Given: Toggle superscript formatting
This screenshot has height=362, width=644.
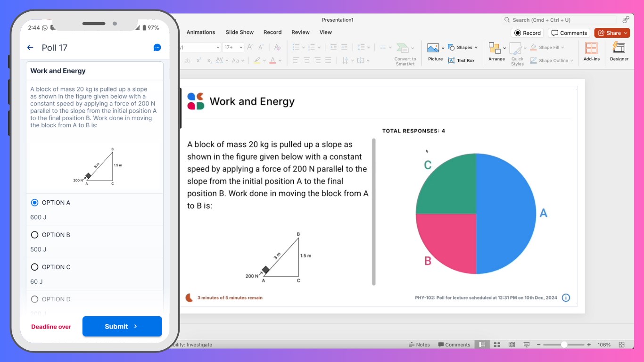Looking at the screenshot, I should point(199,60).
